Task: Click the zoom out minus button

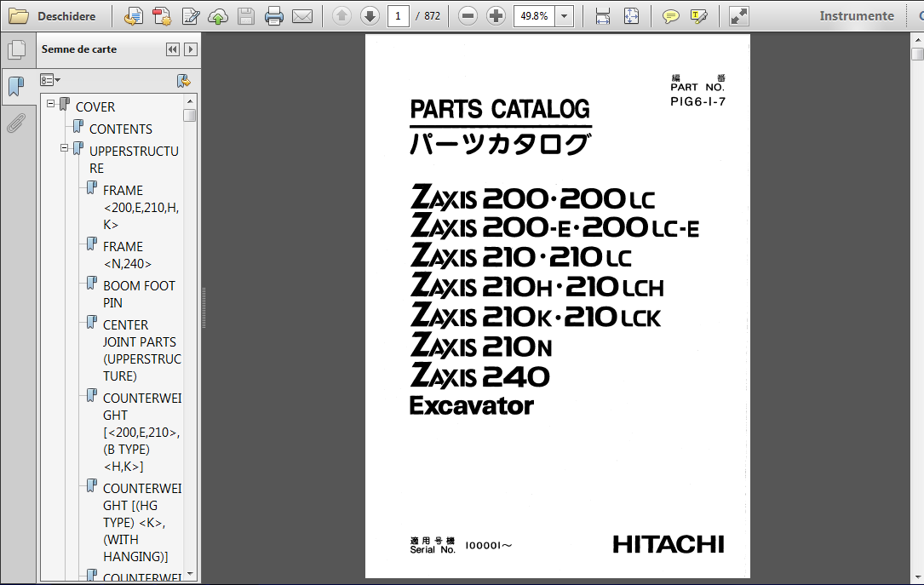Action: (x=468, y=16)
